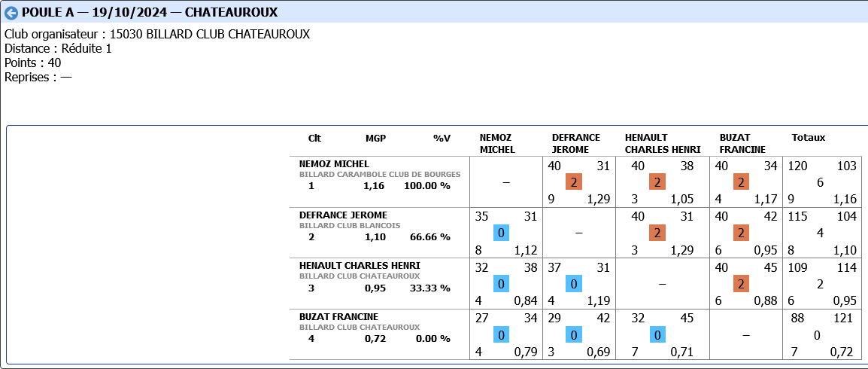Click the 120 total in Totaux column
Screen dimensions: 868x369
click(797, 166)
